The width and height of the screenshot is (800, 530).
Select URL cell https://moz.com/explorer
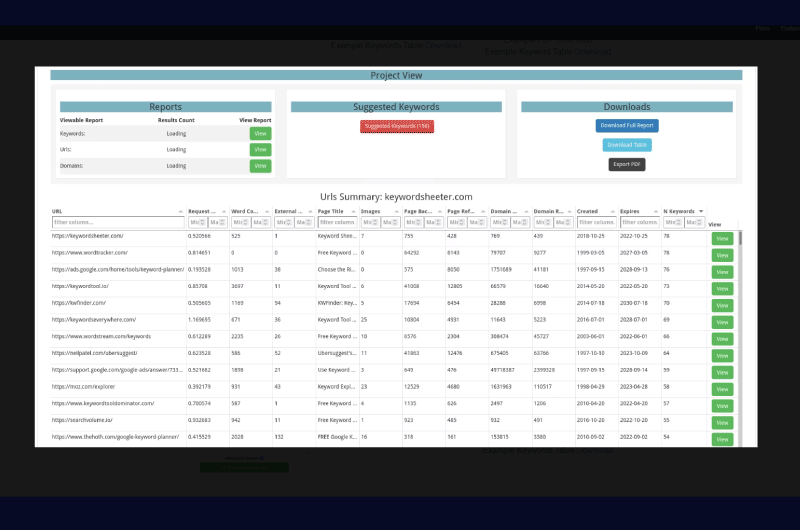83,387
